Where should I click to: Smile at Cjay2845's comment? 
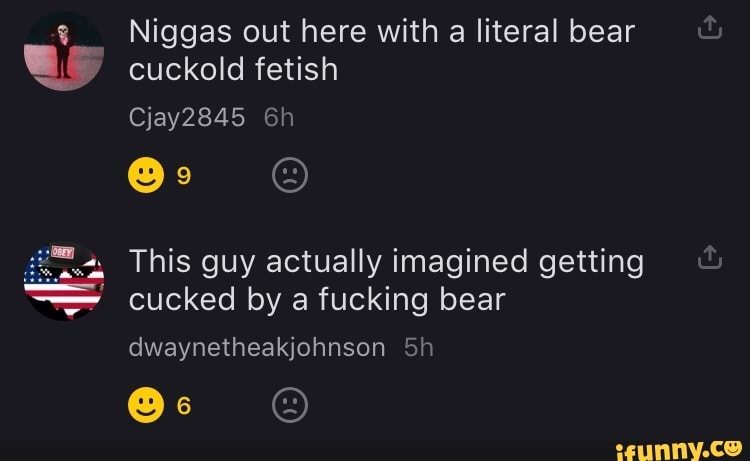pos(146,175)
